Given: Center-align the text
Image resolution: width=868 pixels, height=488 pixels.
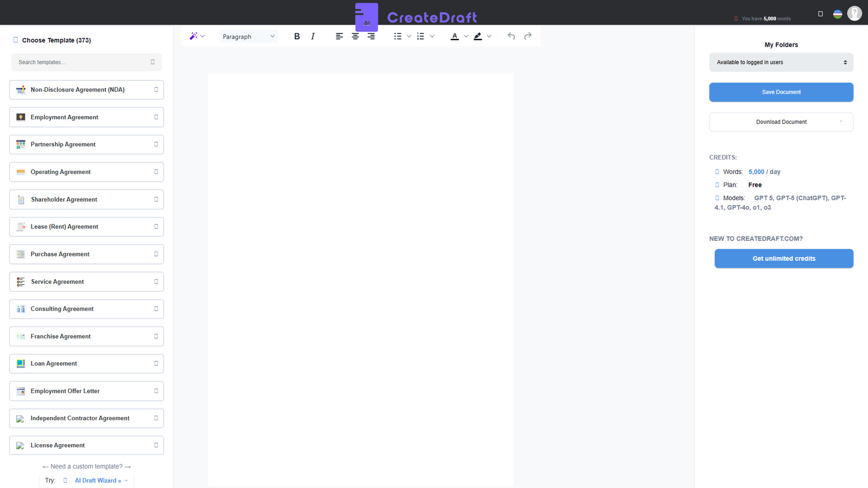Looking at the screenshot, I should click(x=355, y=36).
